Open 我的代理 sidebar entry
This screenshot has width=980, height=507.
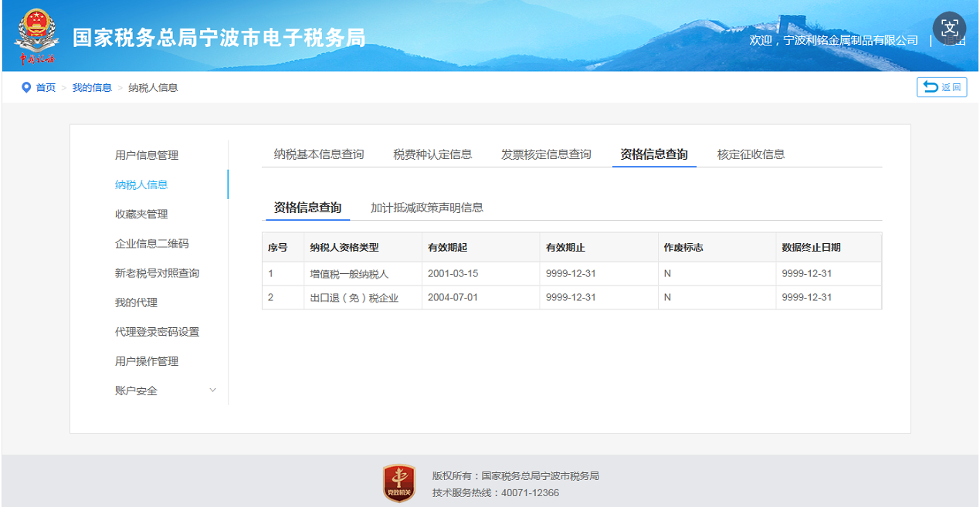click(136, 303)
